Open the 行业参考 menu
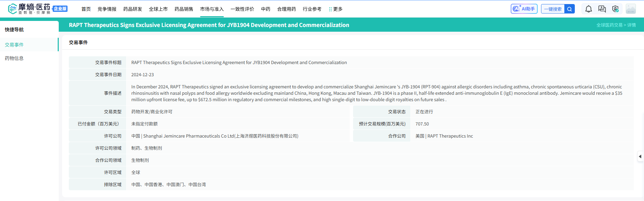The image size is (644, 201). pyautogui.click(x=312, y=9)
